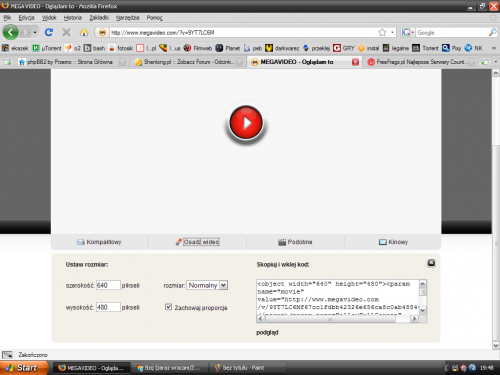Open the legalne bookmark

pos(396,48)
